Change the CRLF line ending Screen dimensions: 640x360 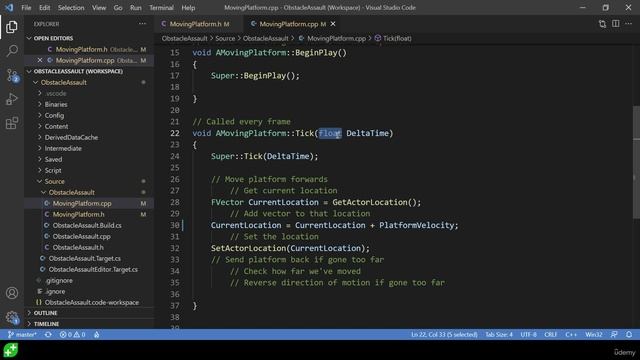point(550,335)
